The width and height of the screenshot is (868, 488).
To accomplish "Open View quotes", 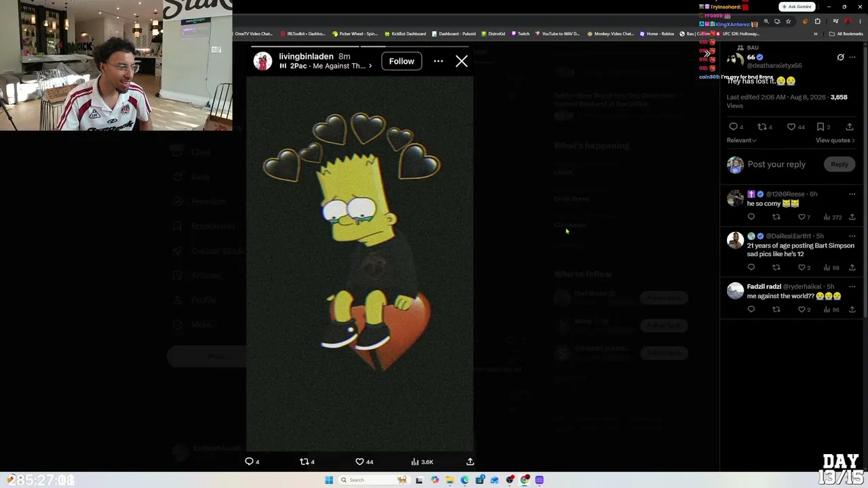I will 835,140.
